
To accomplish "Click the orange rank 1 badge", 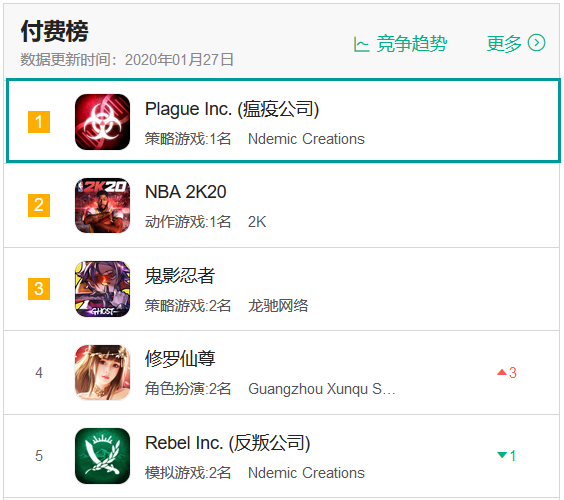I will click(x=39, y=122).
